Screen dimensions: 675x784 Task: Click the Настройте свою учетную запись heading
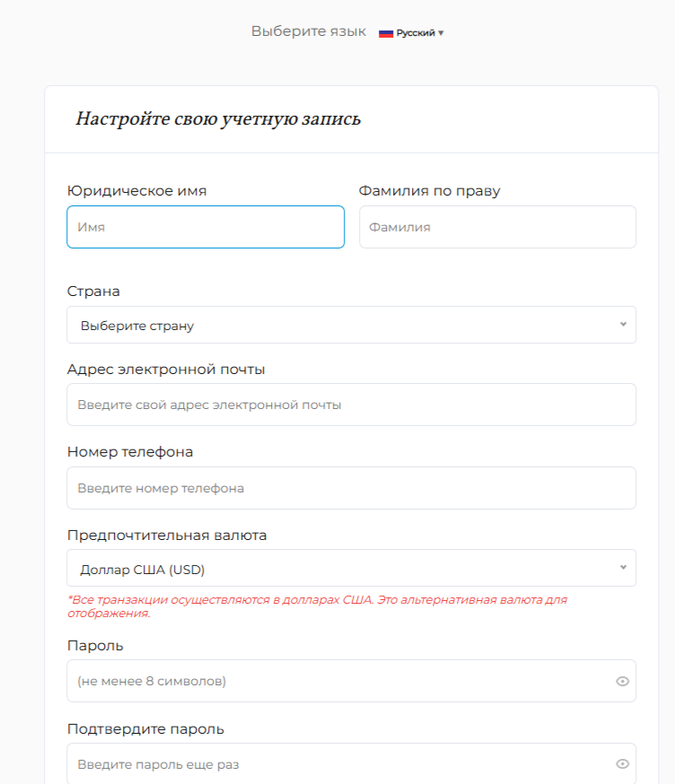[218, 116]
